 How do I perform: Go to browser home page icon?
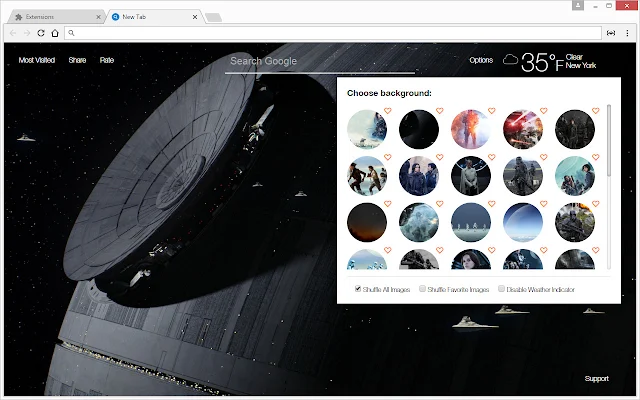(x=55, y=33)
